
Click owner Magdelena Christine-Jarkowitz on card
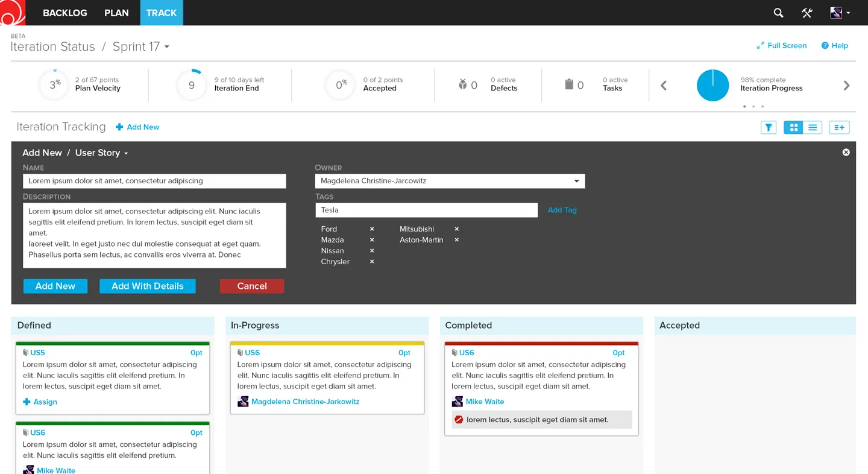click(x=305, y=402)
